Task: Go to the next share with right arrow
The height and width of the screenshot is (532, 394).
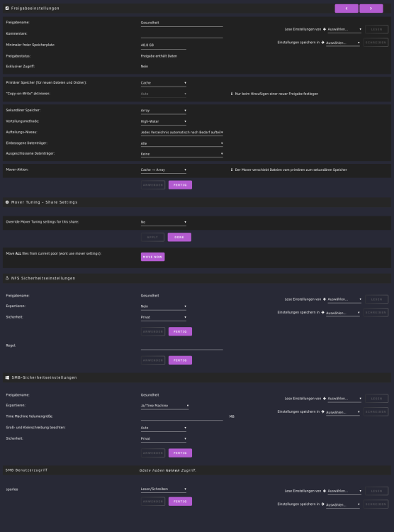Action: click(x=371, y=9)
